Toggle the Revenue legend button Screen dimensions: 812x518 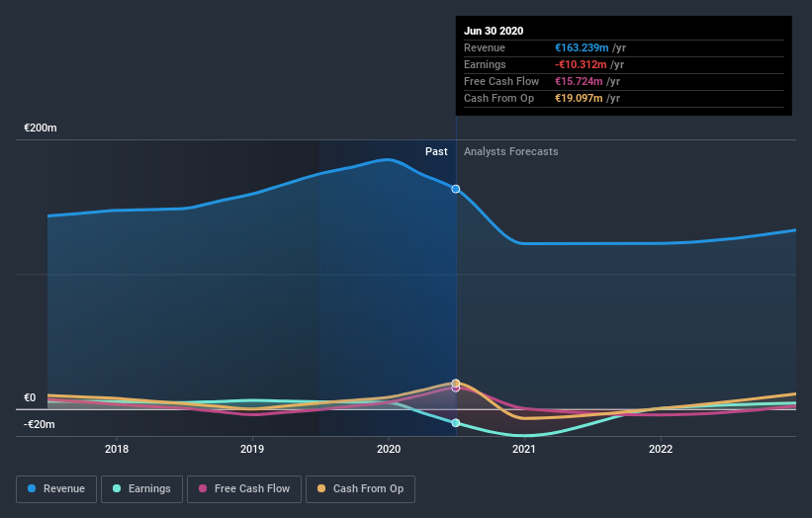click(56, 489)
